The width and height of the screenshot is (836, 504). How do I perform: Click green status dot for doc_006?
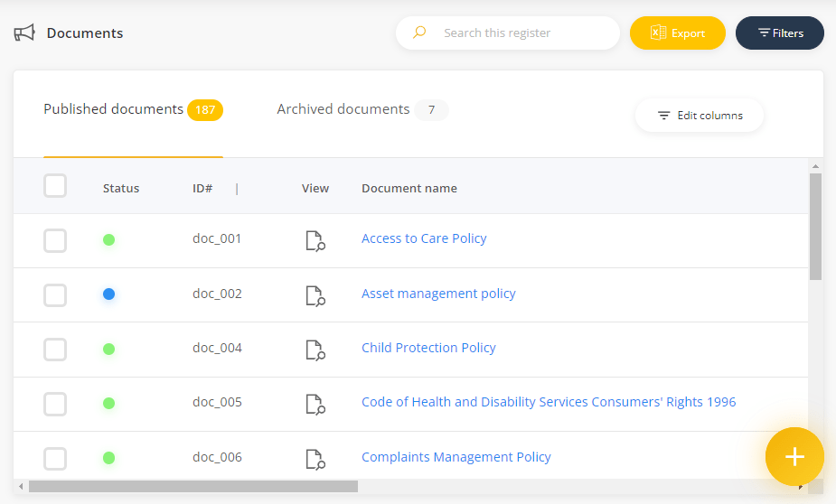108,458
